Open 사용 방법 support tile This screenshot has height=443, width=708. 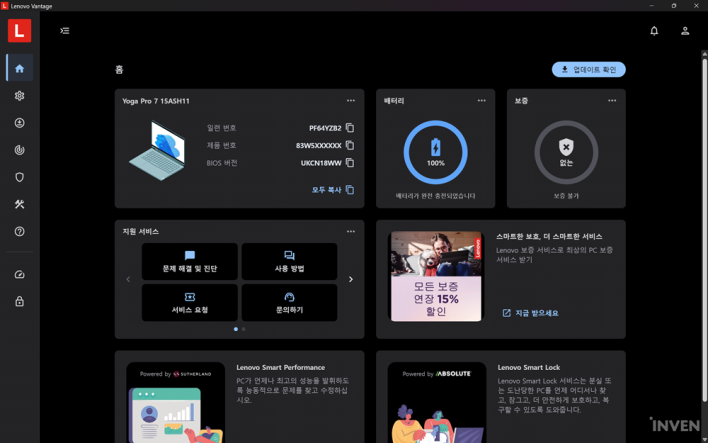[289, 261]
